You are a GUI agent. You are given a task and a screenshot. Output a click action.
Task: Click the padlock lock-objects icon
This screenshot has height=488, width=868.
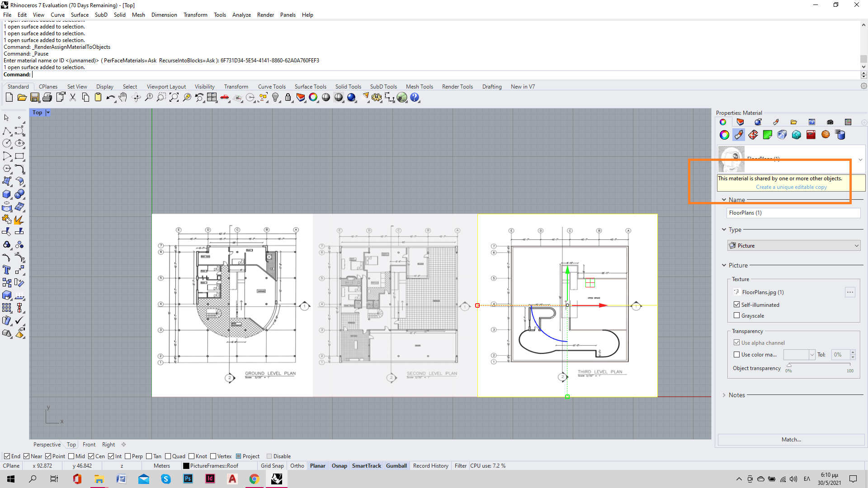coord(288,97)
